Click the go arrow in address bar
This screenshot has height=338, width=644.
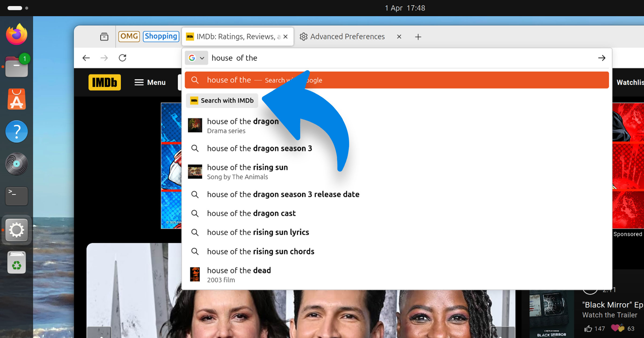(x=602, y=58)
